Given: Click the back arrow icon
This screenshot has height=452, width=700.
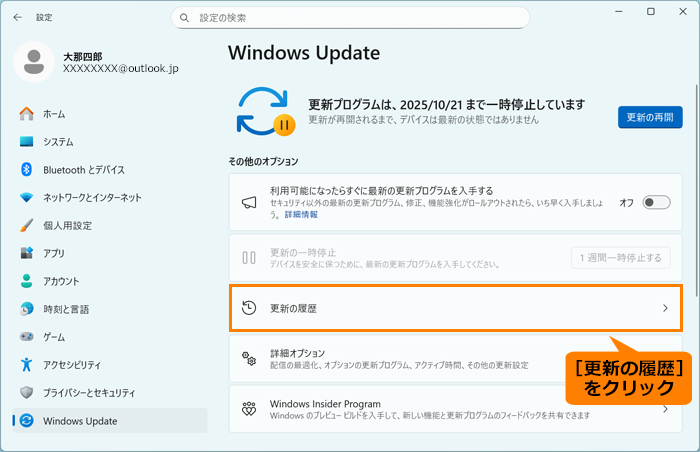Looking at the screenshot, I should [x=17, y=17].
